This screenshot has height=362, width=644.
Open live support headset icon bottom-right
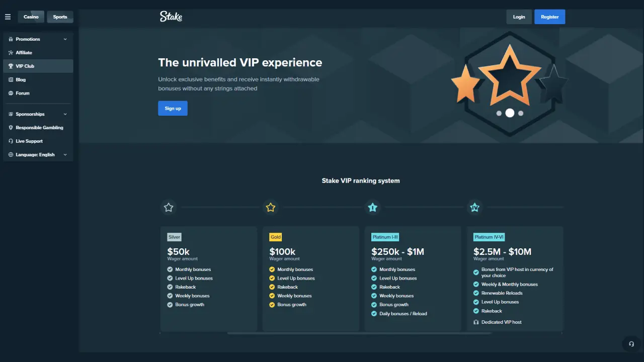coord(631,344)
